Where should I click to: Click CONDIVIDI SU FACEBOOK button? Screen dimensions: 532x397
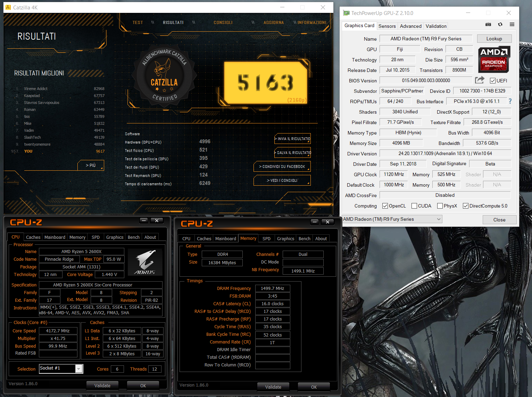pyautogui.click(x=282, y=167)
